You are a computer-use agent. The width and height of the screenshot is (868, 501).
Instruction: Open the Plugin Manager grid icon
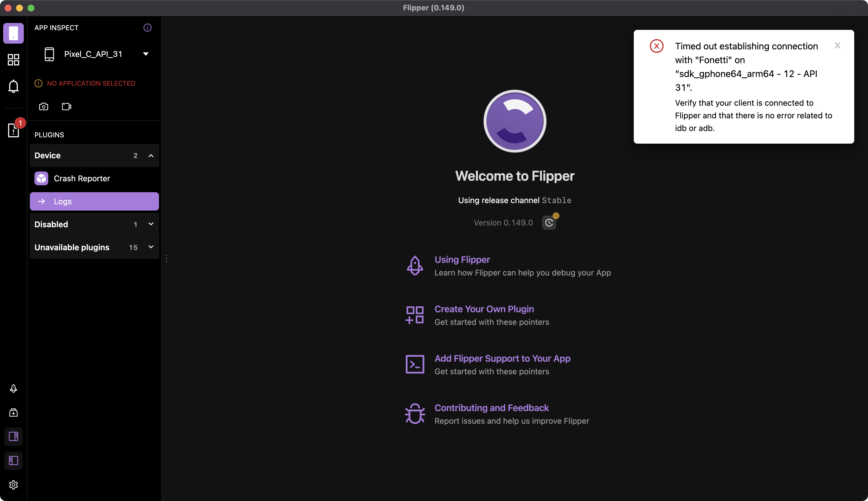[13, 59]
